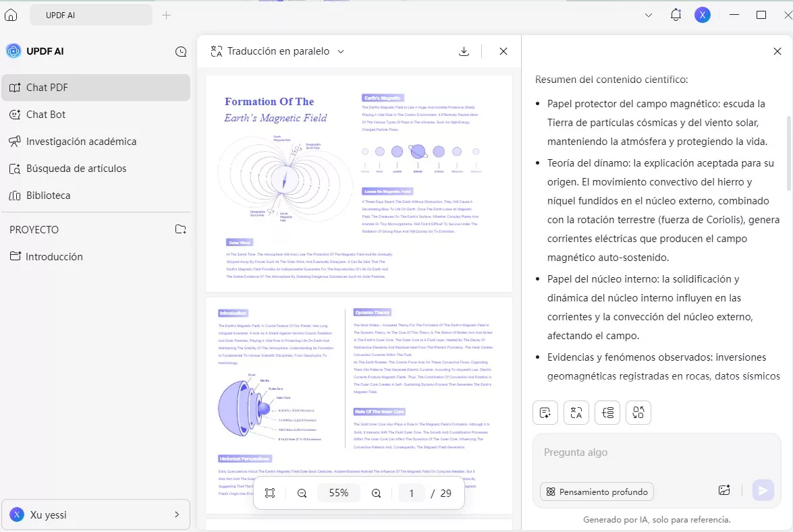Open chat history clock icon
This screenshot has width=793, height=532.
point(181,51)
